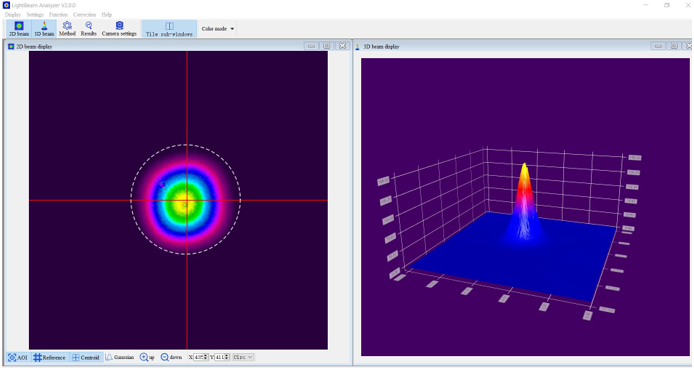The width and height of the screenshot is (694, 370).
Task: Open the Correction menu
Action: [84, 15]
